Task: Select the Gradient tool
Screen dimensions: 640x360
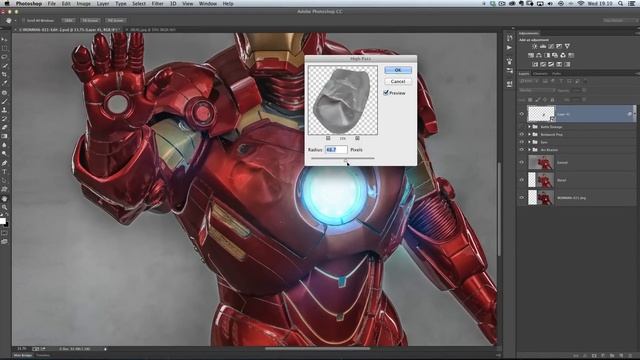Action: [x=5, y=136]
